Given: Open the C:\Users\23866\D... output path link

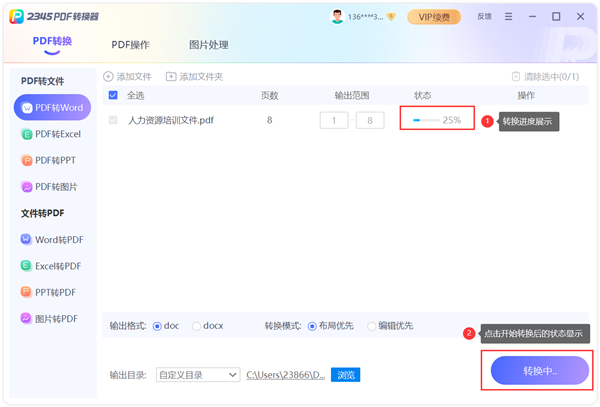Looking at the screenshot, I should [x=285, y=375].
